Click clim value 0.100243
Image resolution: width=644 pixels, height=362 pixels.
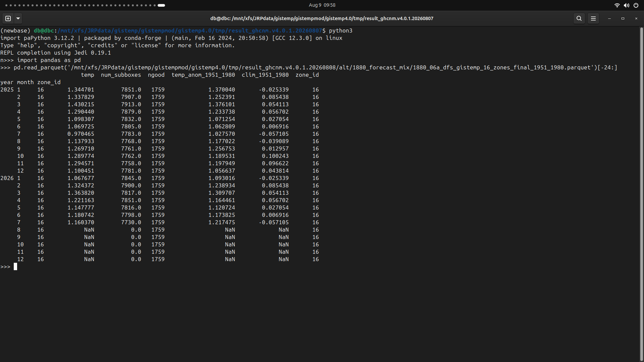[275, 156]
